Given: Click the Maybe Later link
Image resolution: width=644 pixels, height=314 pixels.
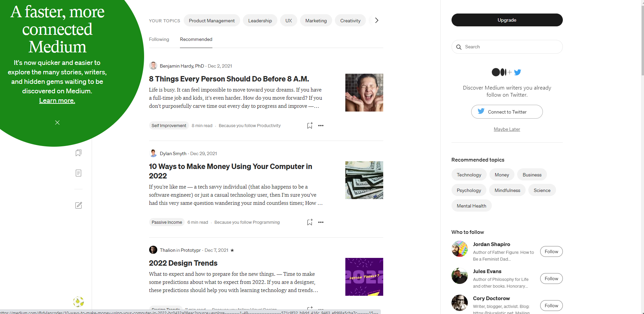Looking at the screenshot, I should (507, 129).
